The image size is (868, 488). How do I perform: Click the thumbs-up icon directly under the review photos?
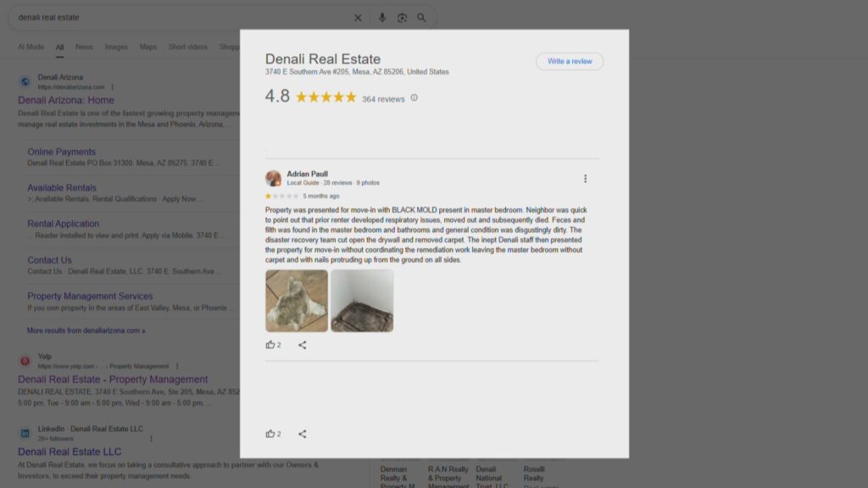pyautogui.click(x=270, y=345)
